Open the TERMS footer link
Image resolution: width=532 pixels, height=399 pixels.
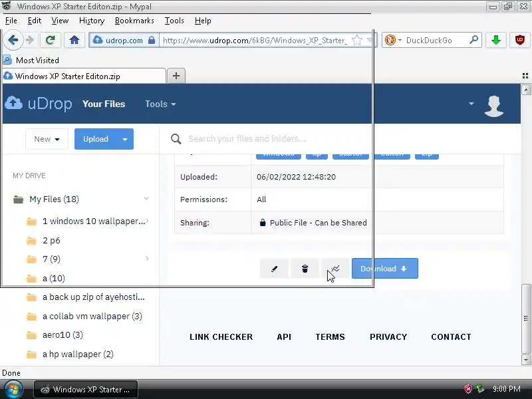[330, 337]
